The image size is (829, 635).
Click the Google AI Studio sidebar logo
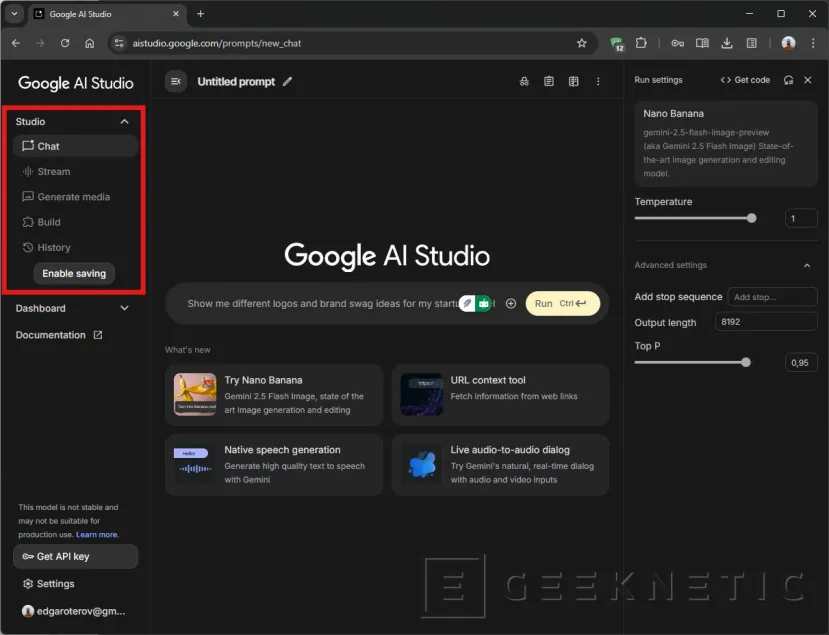tap(76, 83)
